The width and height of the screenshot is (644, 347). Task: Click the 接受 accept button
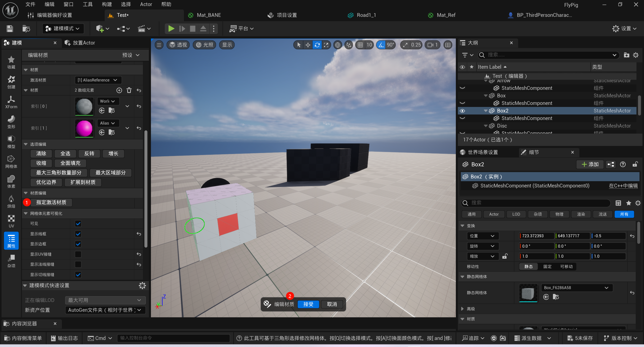(x=308, y=304)
